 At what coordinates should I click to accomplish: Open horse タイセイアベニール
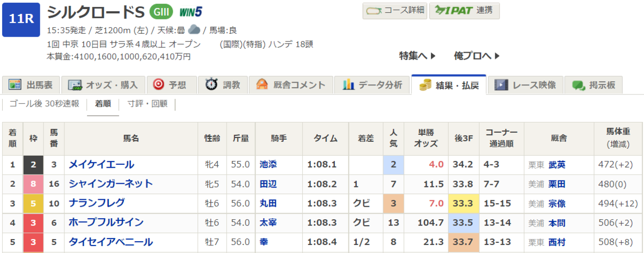click(x=111, y=242)
